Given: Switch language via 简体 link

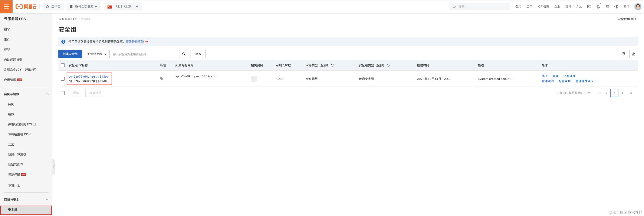Looking at the screenshot, I should point(626,7).
